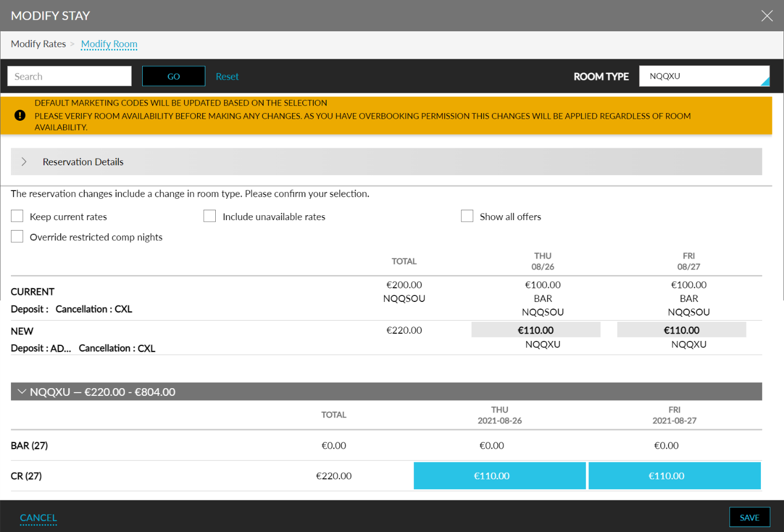Click CR (27) total €220.00
The width and height of the screenshot is (784, 532).
[x=334, y=476]
